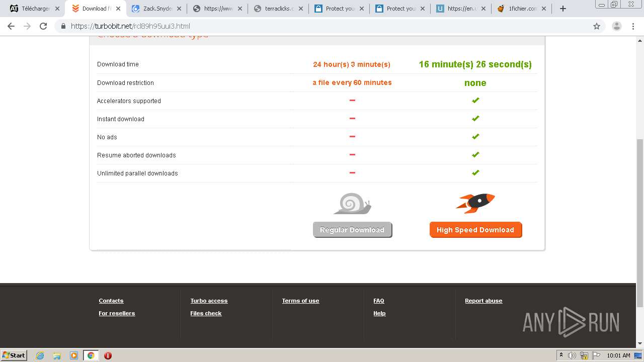Click the snail slow download icon
Screen dimensions: 644x362
click(352, 203)
